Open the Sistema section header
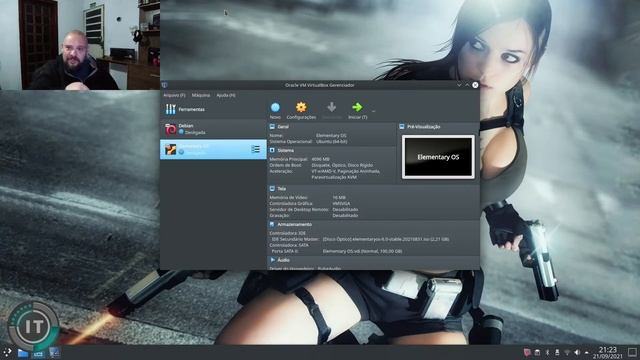This screenshot has width=640, height=360. tap(285, 151)
